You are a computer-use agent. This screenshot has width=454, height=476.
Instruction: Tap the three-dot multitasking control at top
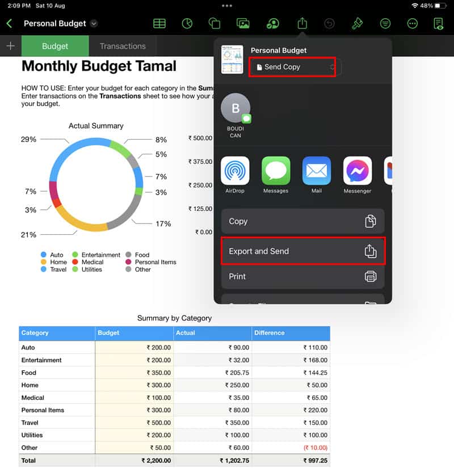(227, 6)
